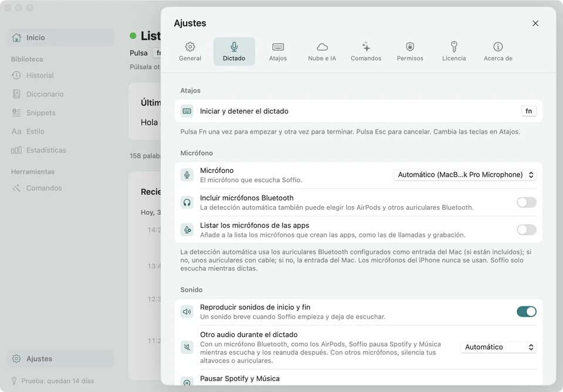563x392 pixels.
Task: Open the Micrófono device dropdown
Action: click(465, 175)
